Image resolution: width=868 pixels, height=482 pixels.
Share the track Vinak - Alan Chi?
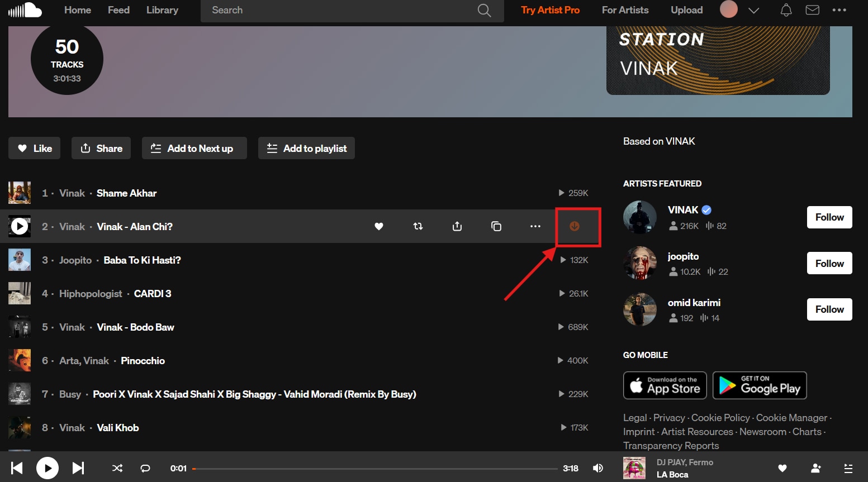[457, 226]
